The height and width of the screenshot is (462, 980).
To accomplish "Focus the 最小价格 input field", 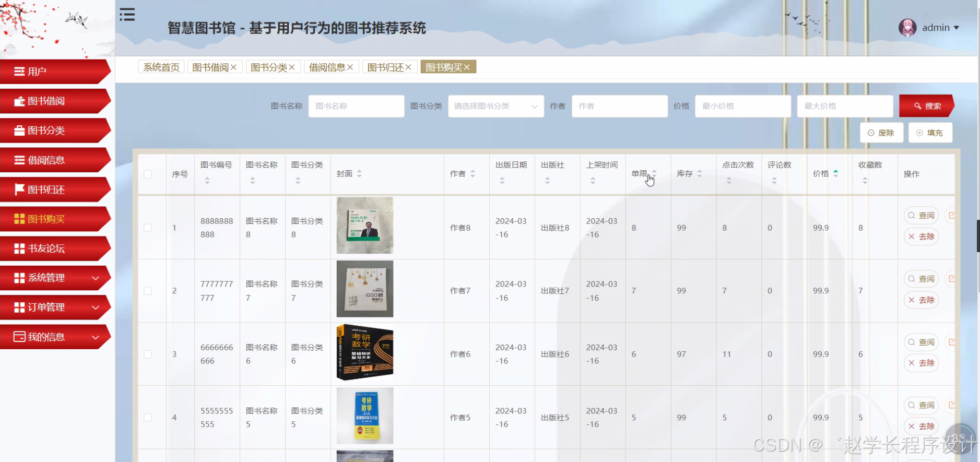I will tap(743, 106).
